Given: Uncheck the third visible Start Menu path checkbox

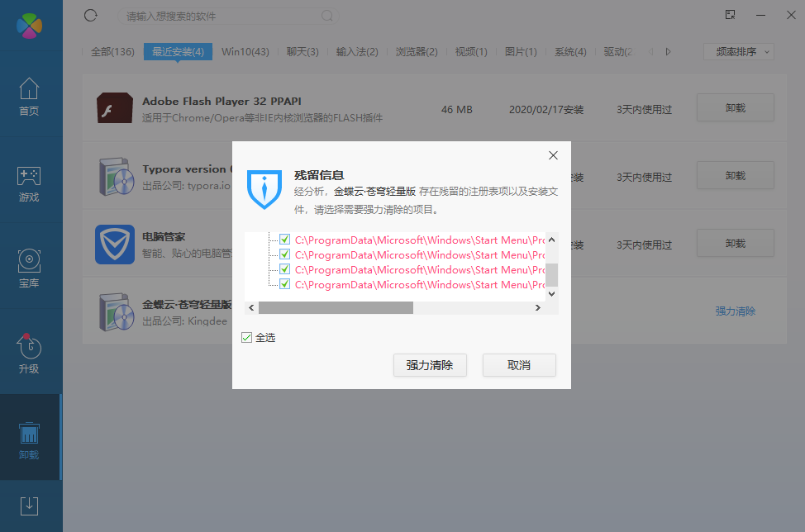Looking at the screenshot, I should click(x=284, y=268).
